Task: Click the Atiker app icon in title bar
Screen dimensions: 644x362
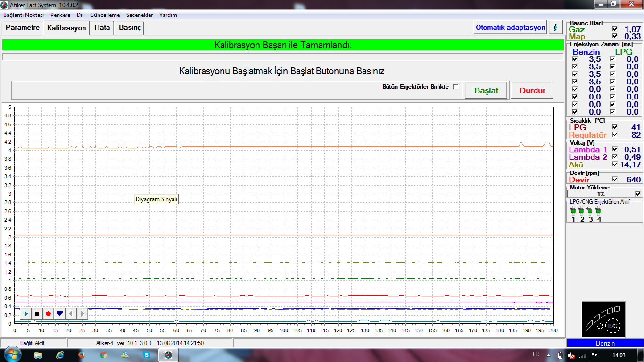Action: [4, 5]
